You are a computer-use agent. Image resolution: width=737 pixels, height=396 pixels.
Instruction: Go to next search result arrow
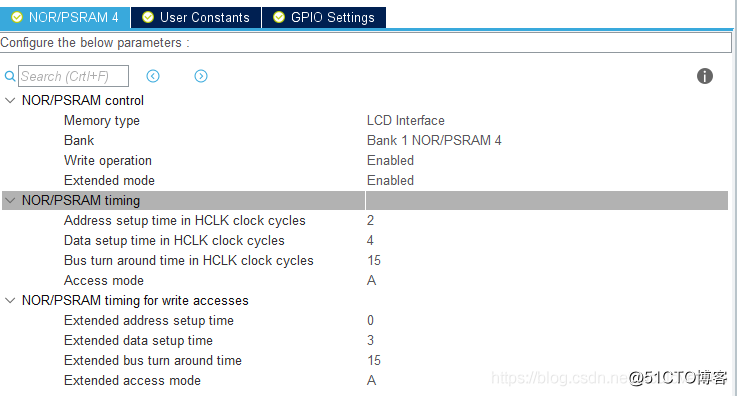coord(201,76)
